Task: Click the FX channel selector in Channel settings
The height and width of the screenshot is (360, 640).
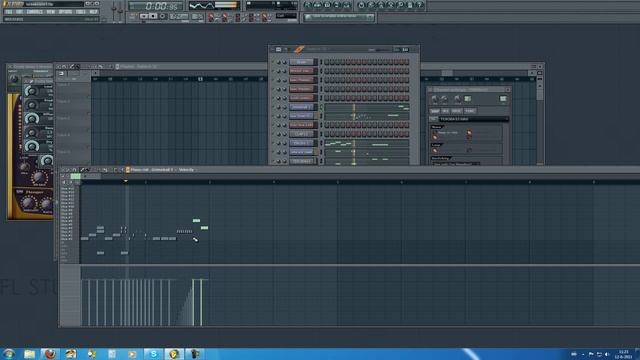Action: click(503, 99)
